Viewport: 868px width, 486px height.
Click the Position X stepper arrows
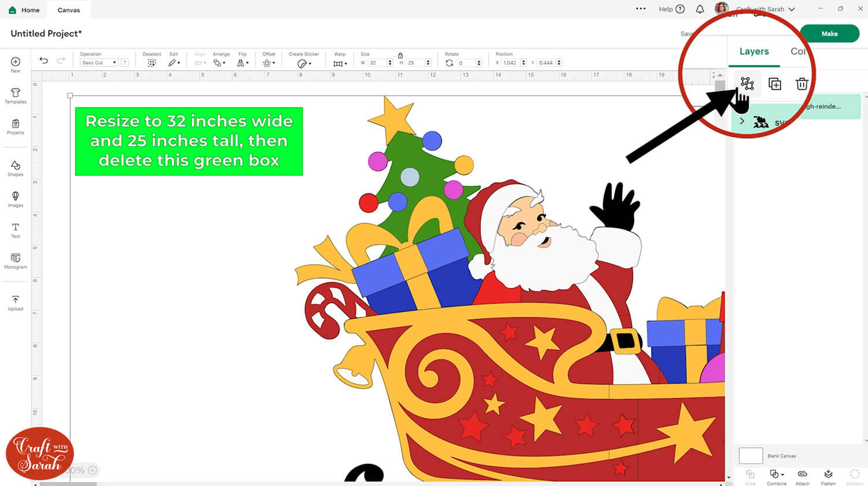[523, 63]
